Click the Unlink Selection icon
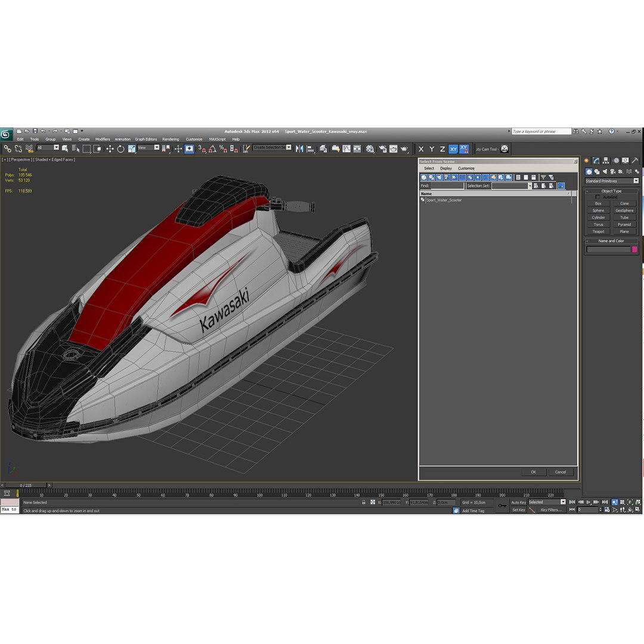This screenshot has width=644, height=644. coord(18,148)
